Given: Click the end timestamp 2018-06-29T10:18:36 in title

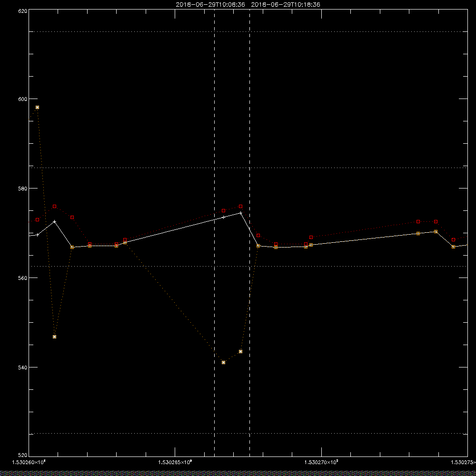Looking at the screenshot, I should coord(286,5).
